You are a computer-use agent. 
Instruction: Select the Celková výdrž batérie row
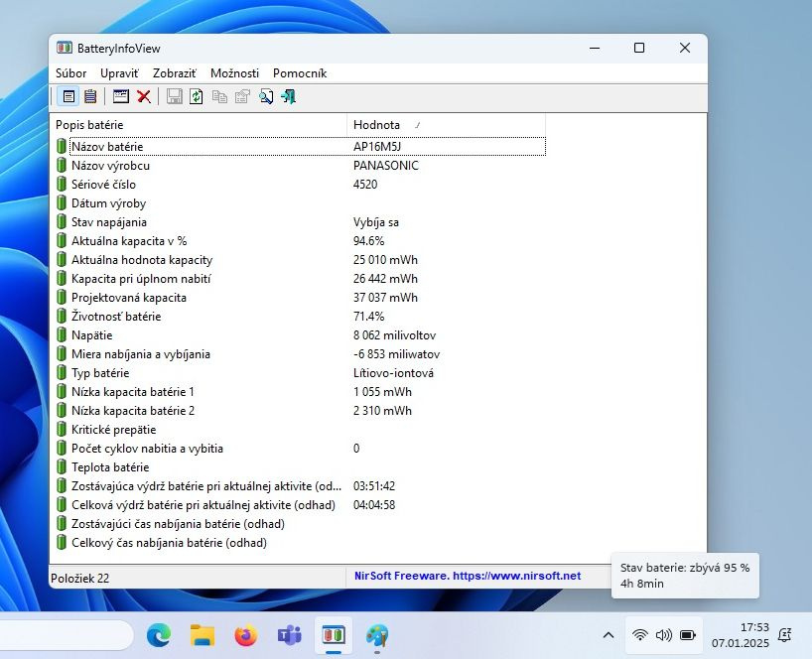point(300,505)
